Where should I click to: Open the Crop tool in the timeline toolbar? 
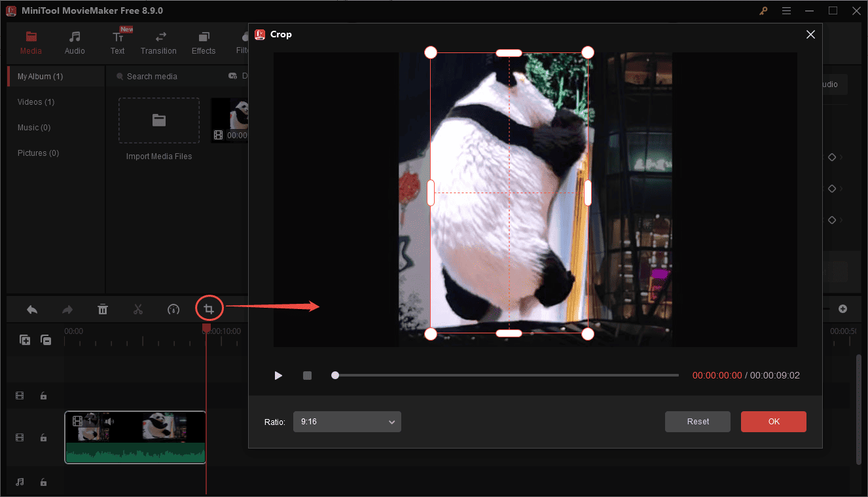tap(209, 309)
